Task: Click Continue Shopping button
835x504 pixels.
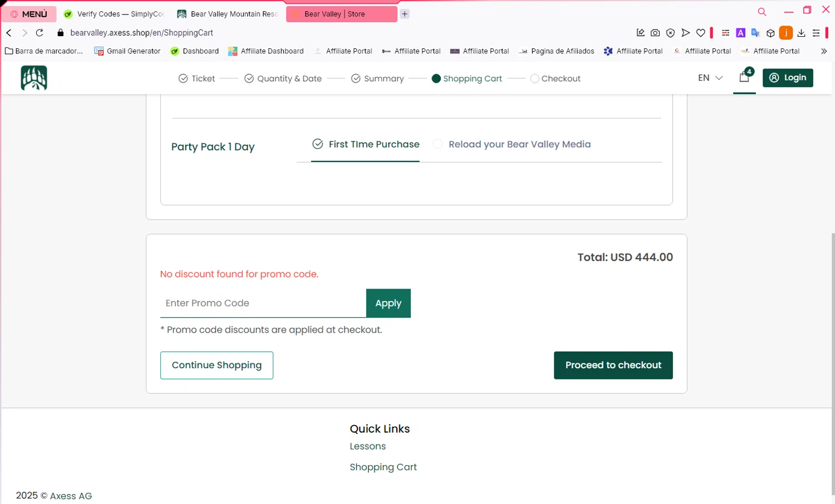Action: (x=217, y=365)
